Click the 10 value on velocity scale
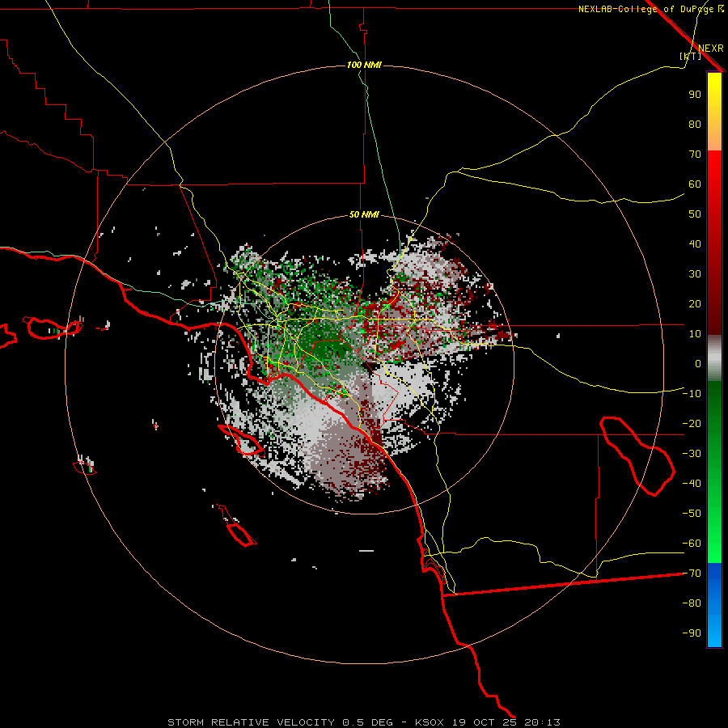 point(695,334)
